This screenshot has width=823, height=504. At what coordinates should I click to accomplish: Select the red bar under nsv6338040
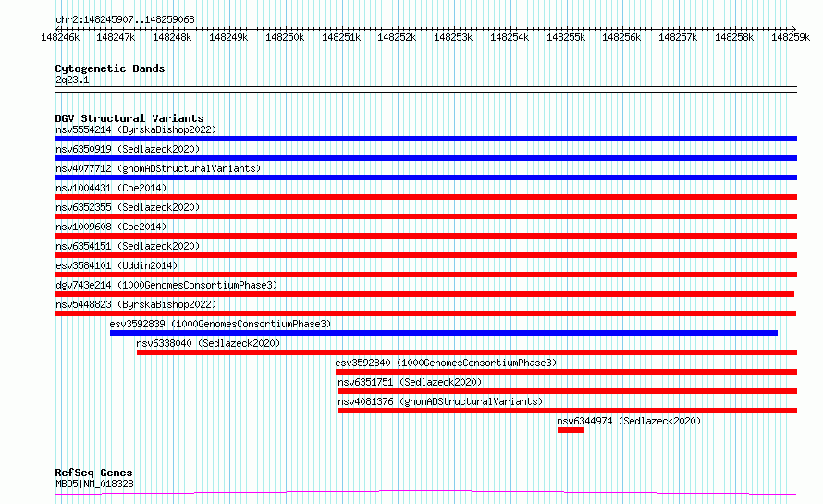pos(467,352)
